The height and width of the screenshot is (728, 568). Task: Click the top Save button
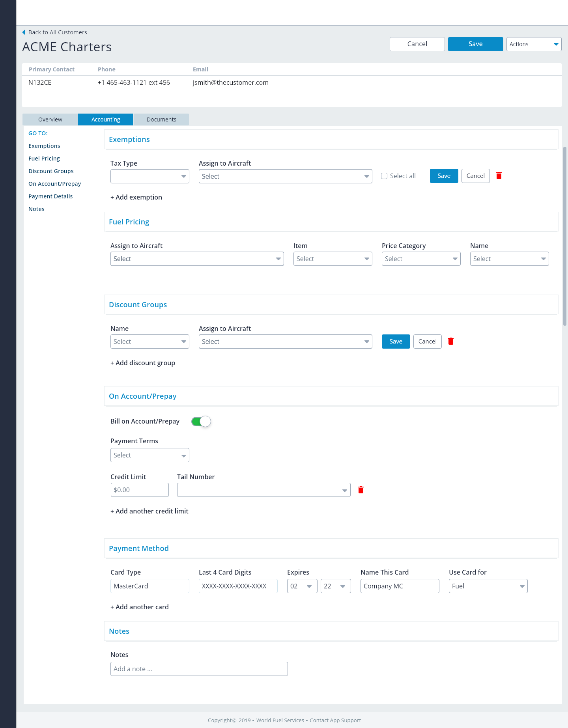tap(475, 44)
